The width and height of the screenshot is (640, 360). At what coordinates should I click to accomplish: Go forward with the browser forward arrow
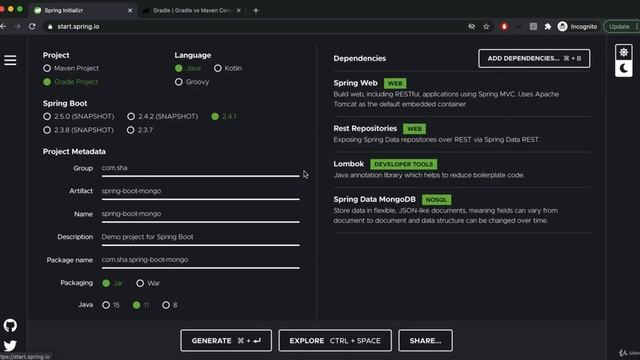pos(17,27)
